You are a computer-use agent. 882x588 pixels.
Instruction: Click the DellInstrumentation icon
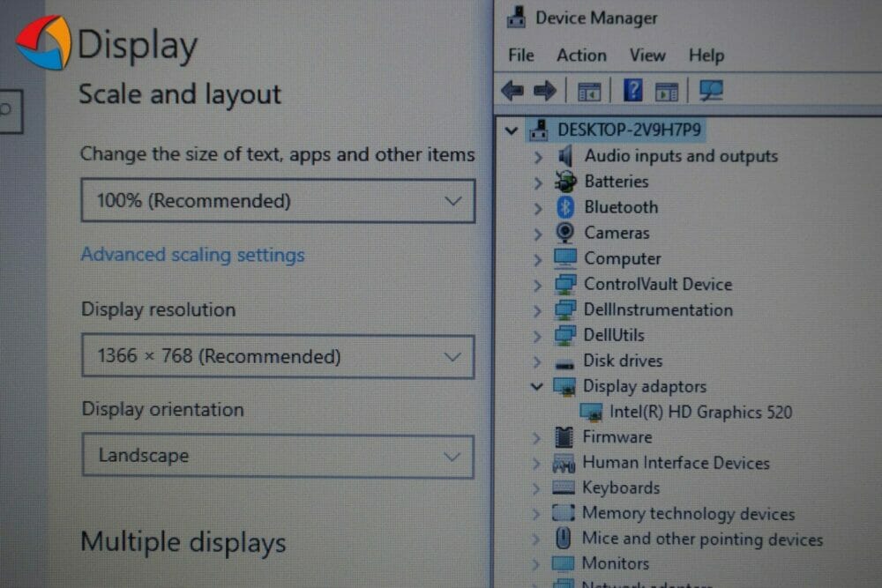coord(564,309)
